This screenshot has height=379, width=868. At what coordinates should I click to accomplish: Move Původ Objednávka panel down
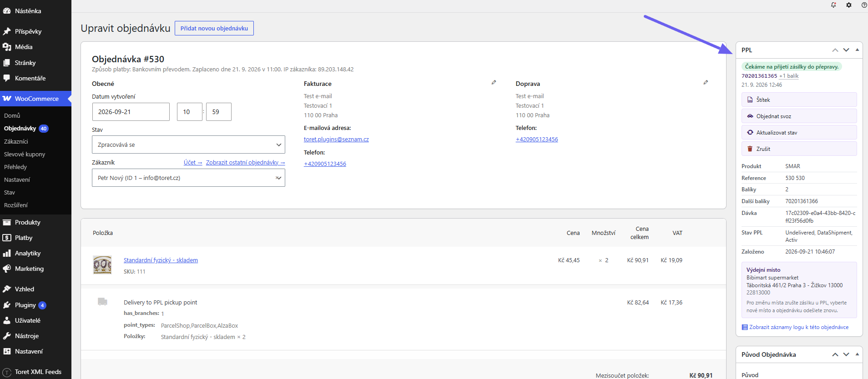846,354
